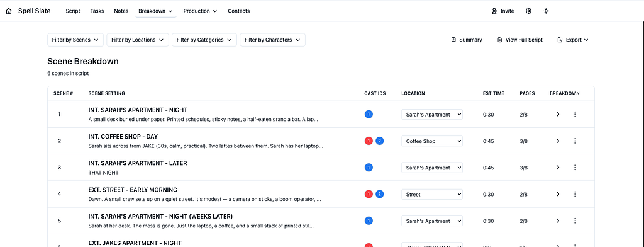Click the EST TIME column header
This screenshot has width=644, height=247.
(x=493, y=93)
